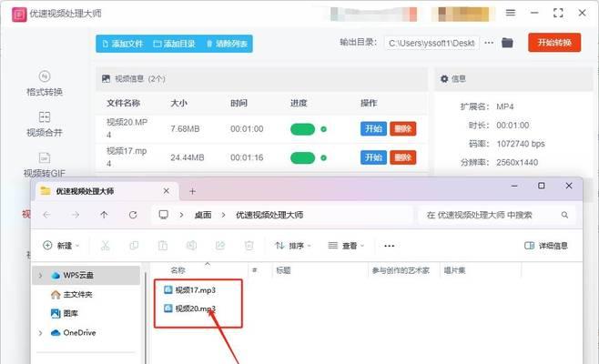Refresh the Explorer folder view
Screen dimensions: 599x364
click(133, 215)
